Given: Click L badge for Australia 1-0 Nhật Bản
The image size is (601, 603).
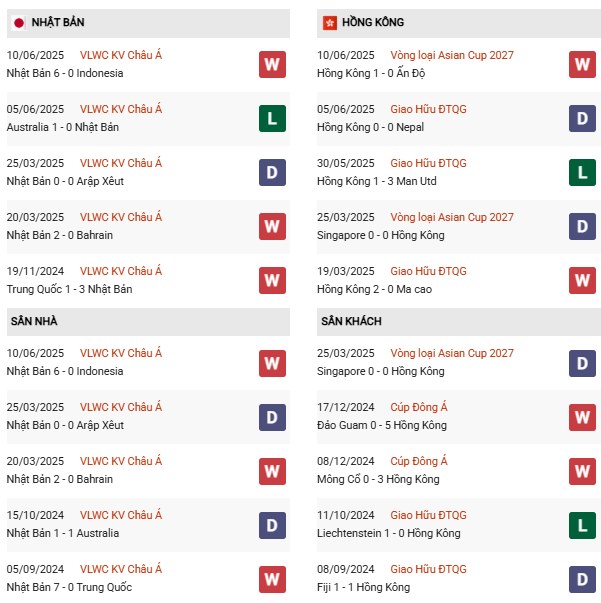Looking at the screenshot, I should 272,119.
